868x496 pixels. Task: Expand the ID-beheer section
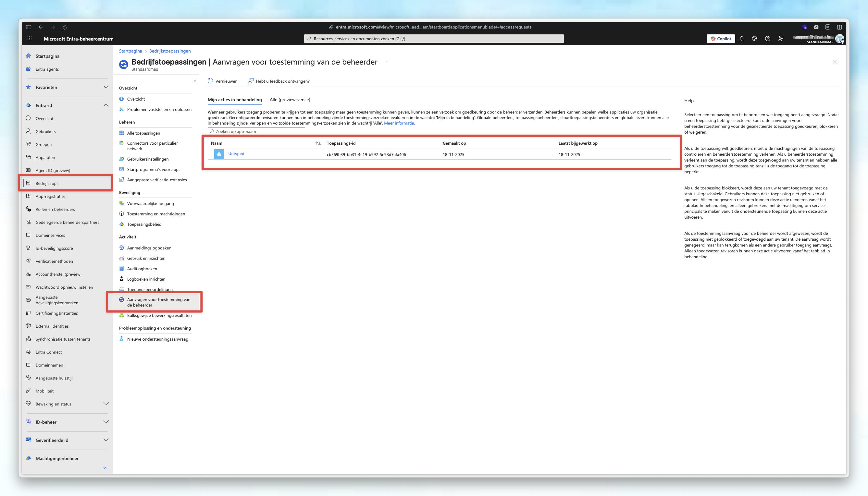pyautogui.click(x=106, y=422)
